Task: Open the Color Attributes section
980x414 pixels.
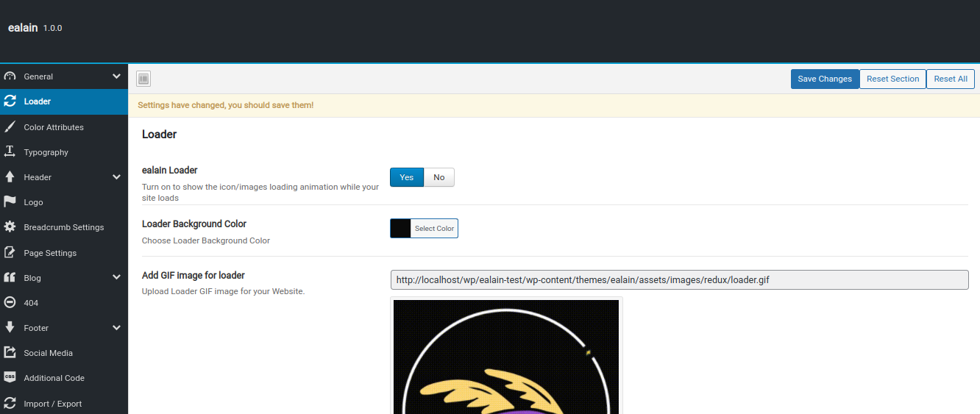Action: [x=64, y=126]
